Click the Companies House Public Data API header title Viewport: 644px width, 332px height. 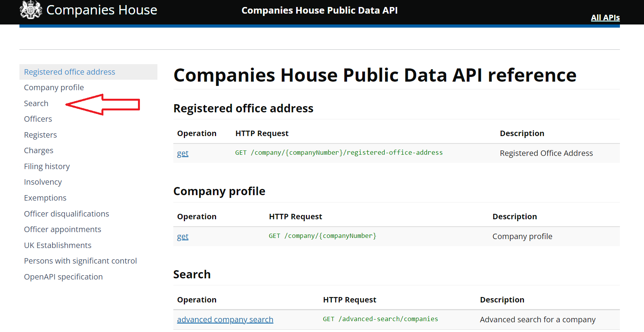319,10
